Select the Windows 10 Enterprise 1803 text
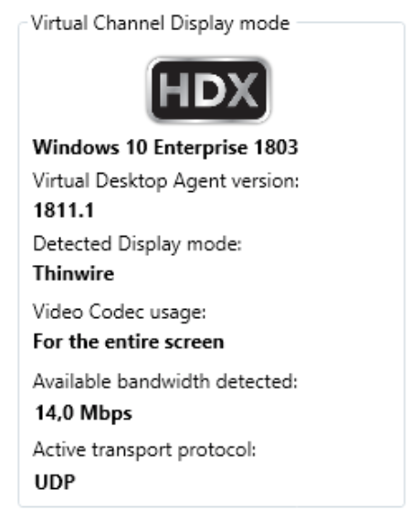Screen dimensions: 420x521 [x=165, y=147]
